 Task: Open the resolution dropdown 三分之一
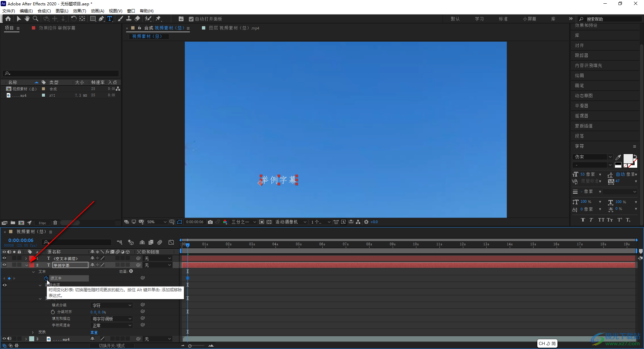pos(244,222)
